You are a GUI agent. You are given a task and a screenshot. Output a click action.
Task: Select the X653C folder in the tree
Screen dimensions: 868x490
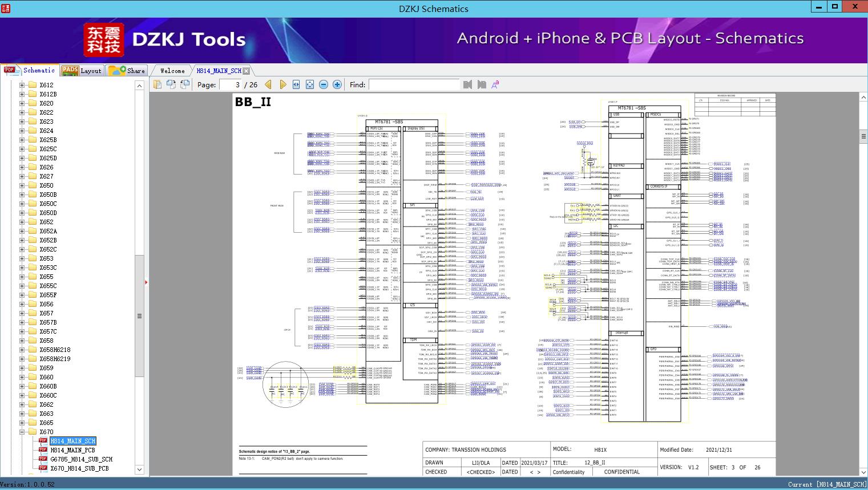tap(48, 268)
